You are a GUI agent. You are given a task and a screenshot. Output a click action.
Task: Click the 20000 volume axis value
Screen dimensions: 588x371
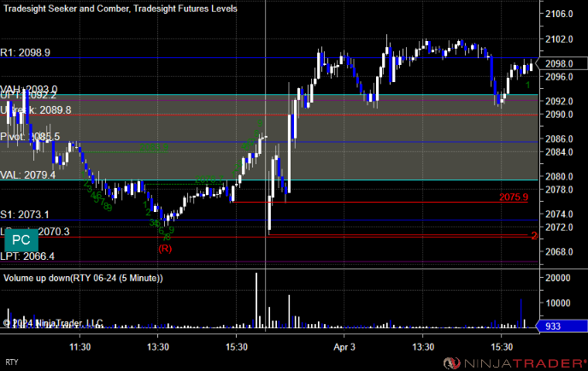[557, 278]
